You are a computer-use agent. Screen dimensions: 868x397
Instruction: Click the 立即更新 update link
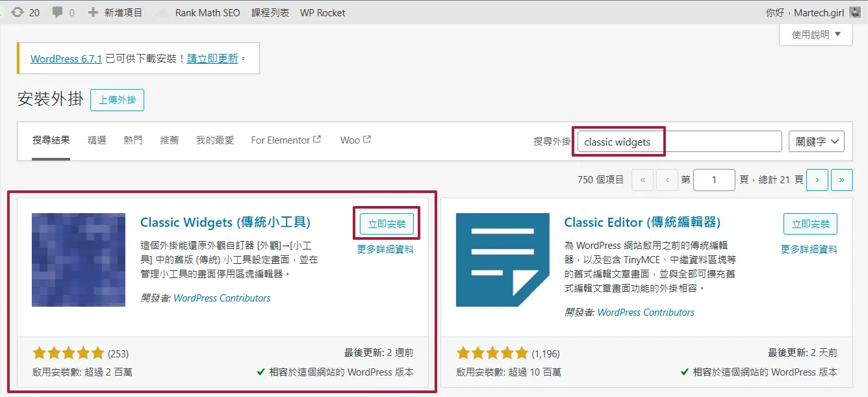pyautogui.click(x=212, y=58)
